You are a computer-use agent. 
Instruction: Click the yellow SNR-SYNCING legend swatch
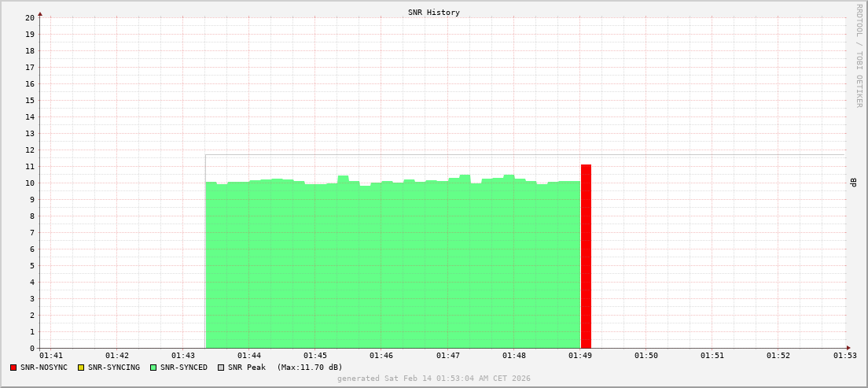(x=80, y=368)
